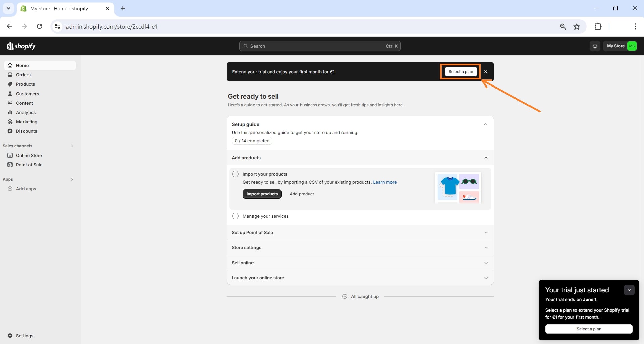
Task: Click Add apps in sidebar
Action: [x=40, y=189]
